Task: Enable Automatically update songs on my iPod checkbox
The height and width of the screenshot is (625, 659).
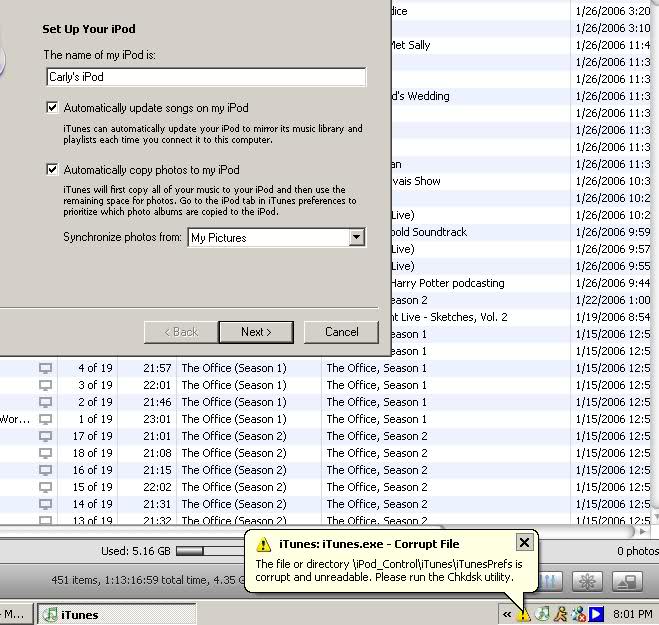Action: point(52,108)
